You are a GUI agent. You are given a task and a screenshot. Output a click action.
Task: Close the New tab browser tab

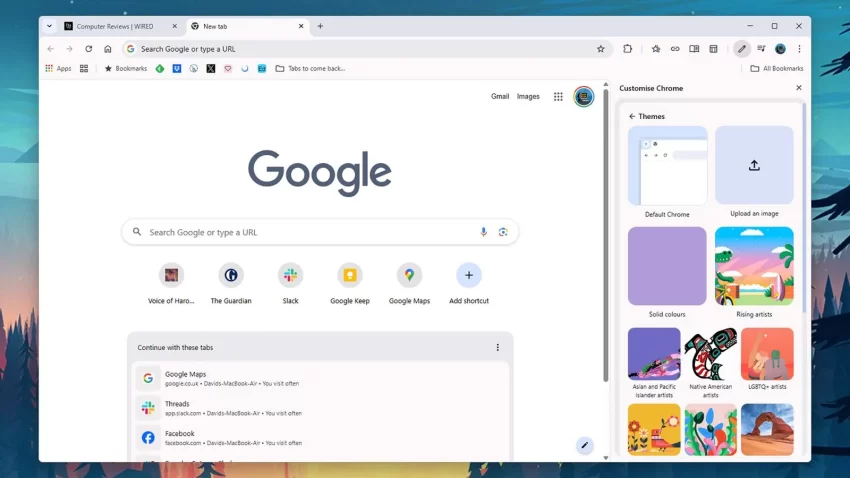pos(301,26)
